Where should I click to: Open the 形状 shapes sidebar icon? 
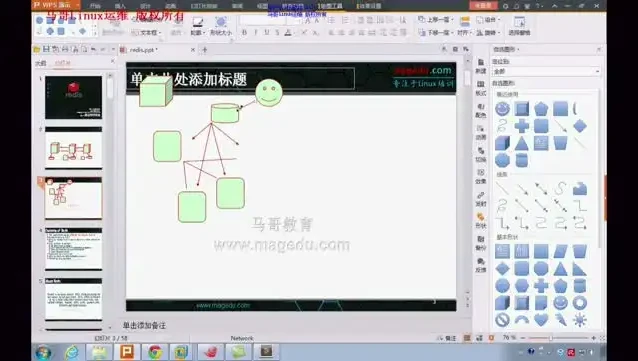pos(481,221)
